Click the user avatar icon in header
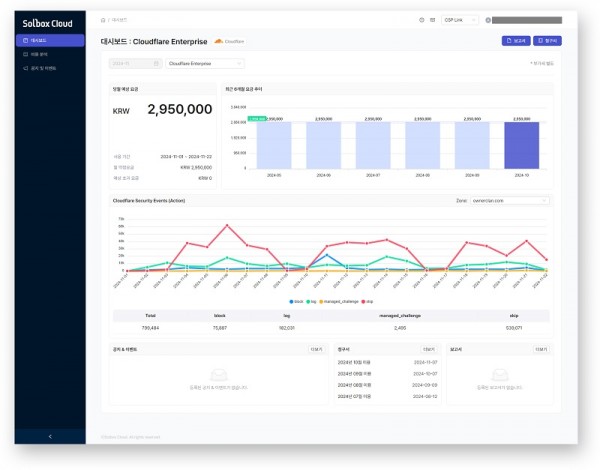Viewport: 600px width, 470px height. (488, 20)
